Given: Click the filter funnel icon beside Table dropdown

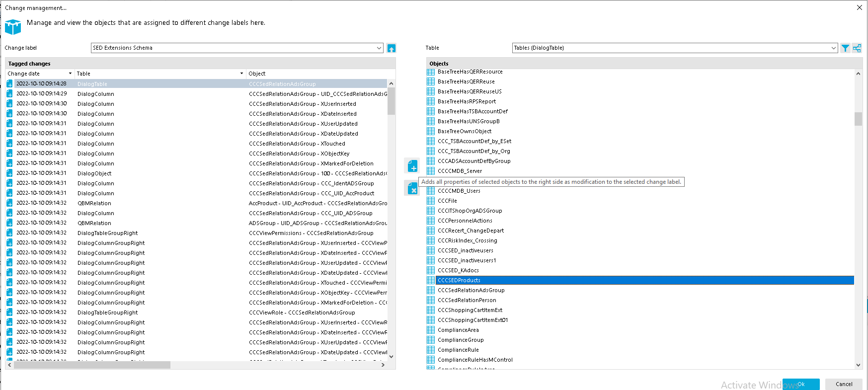Looking at the screenshot, I should click(x=845, y=48).
